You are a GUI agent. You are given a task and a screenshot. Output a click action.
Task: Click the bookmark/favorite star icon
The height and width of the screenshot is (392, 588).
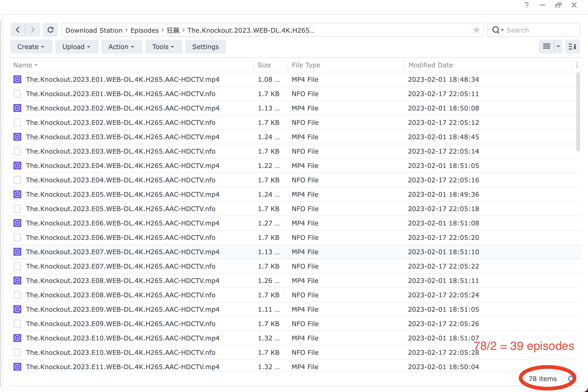[476, 30]
